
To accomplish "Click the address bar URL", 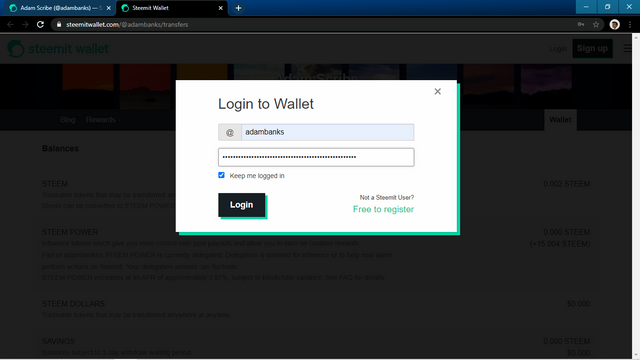I will click(127, 24).
